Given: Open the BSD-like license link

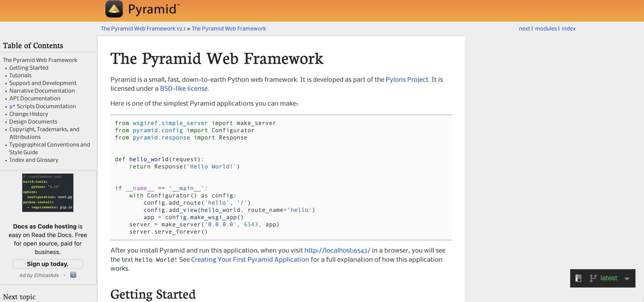Looking at the screenshot, I should coord(184,89).
